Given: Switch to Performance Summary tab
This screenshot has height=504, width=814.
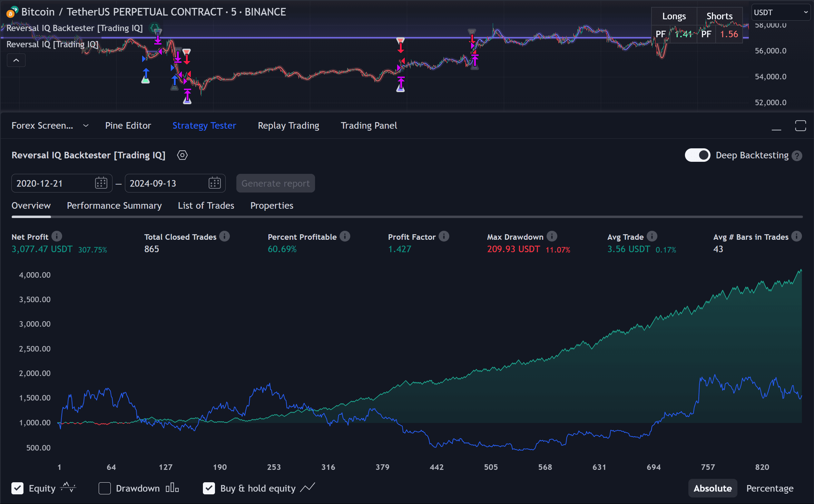Looking at the screenshot, I should [114, 206].
